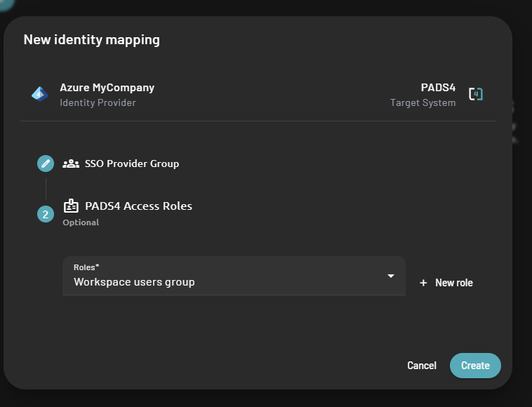The width and height of the screenshot is (532, 407).
Task: Click the PADS4 title text
Action: pyautogui.click(x=438, y=88)
